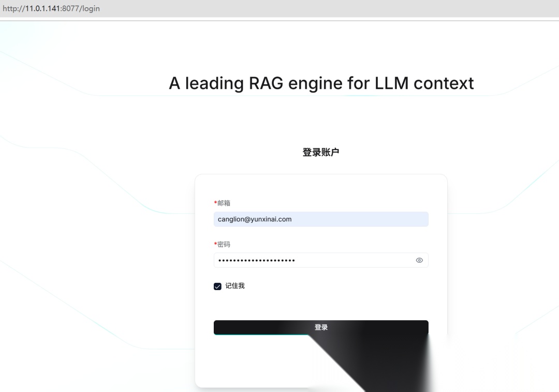Click the 邮箱 field label
Image resolution: width=559 pixels, height=392 pixels.
point(223,203)
